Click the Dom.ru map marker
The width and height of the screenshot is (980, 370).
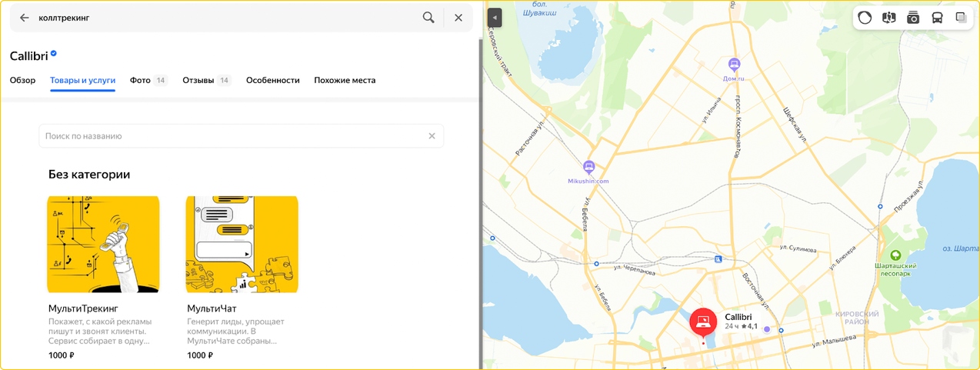click(x=734, y=65)
